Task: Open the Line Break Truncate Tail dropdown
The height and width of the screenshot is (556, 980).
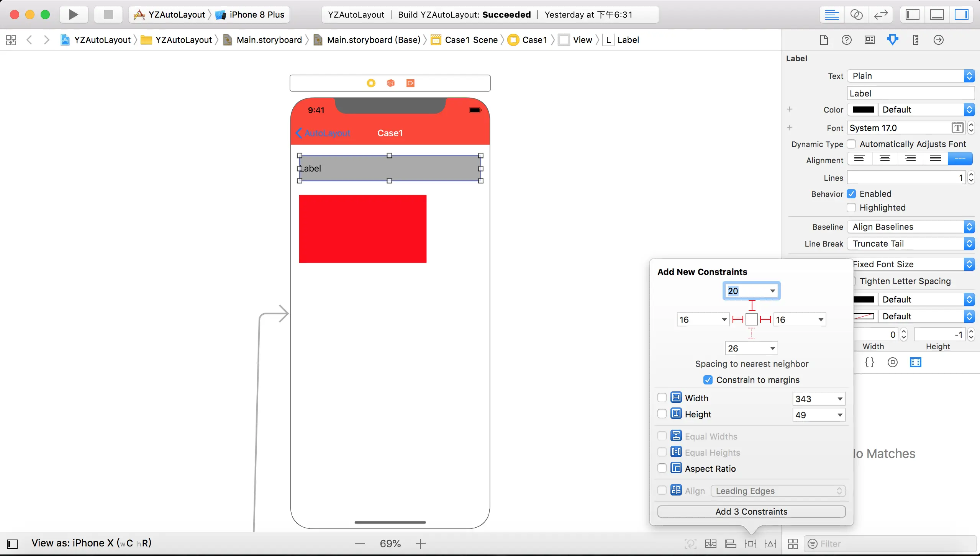Action: point(910,244)
